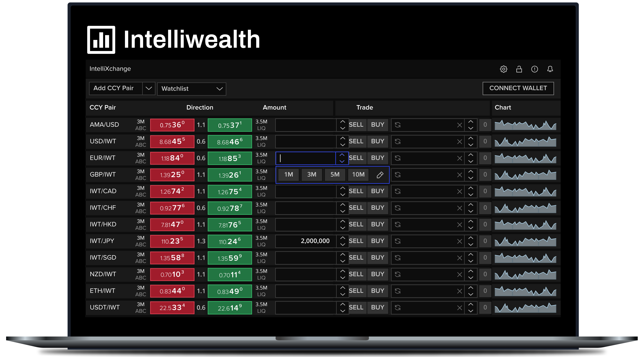Viewport: 644px width, 357px height.
Task: Click refresh icon in EUR/IWT row
Action: click(398, 158)
